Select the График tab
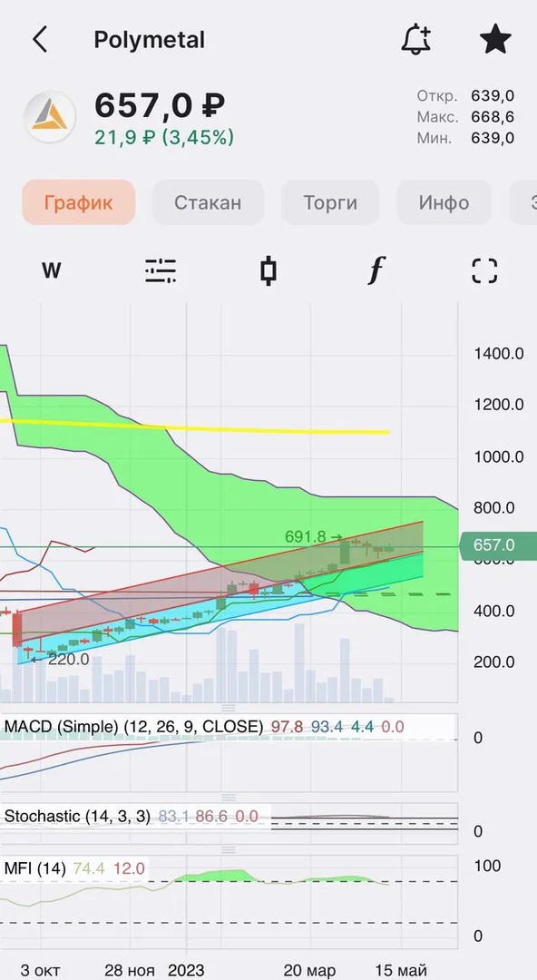 click(x=79, y=202)
